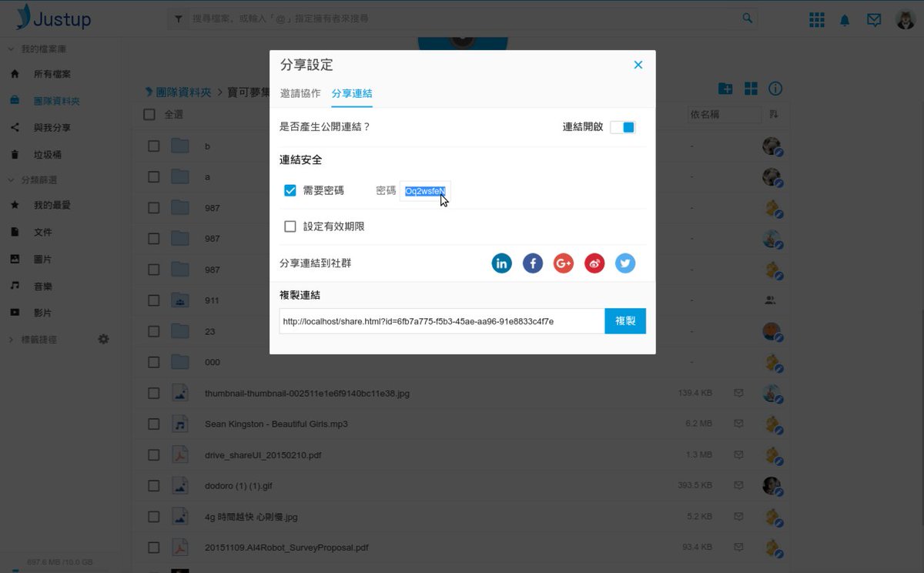Enable the 設定有效期限 checkbox
Screen dimensions: 924x573
click(290, 226)
